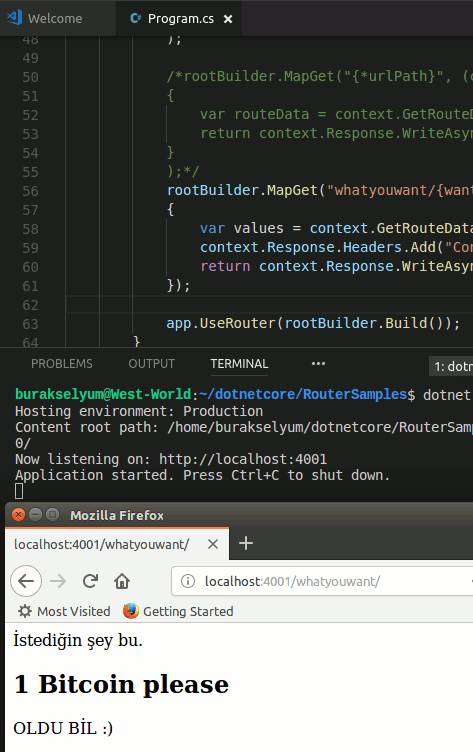Viewport: 473px width, 752px height.
Task: Click the 'Hosting environment: Production' terminal line
Action: click(x=139, y=411)
